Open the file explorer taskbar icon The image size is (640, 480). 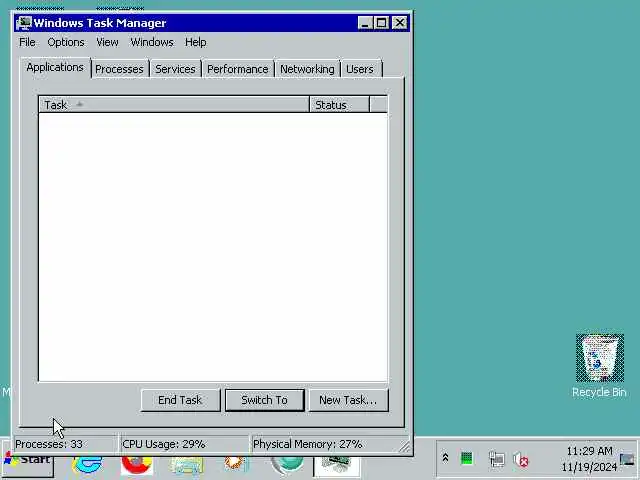[x=187, y=465]
